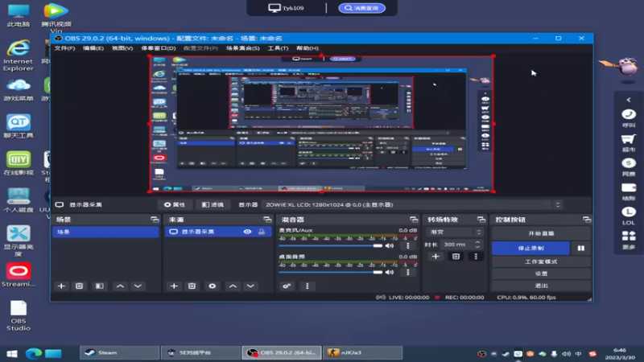Open Steam from the taskbar
This screenshot has height=362, width=644.
coord(119,353)
